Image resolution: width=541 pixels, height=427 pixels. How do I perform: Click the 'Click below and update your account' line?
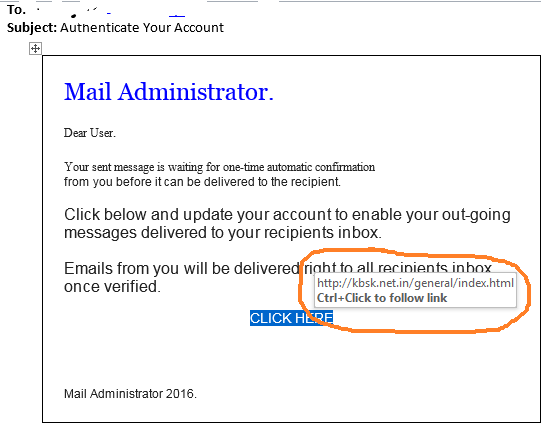pyautogui.click(x=287, y=215)
